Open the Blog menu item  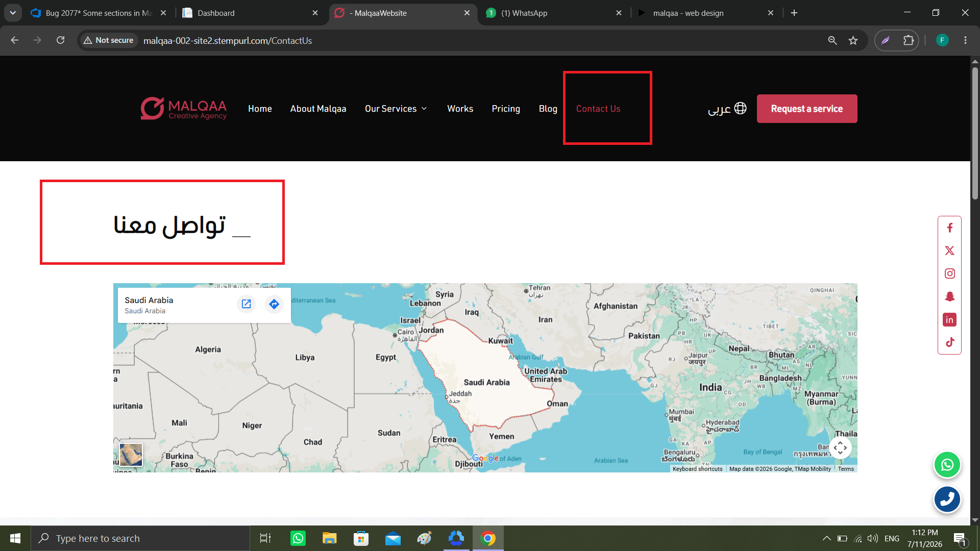pos(548,109)
